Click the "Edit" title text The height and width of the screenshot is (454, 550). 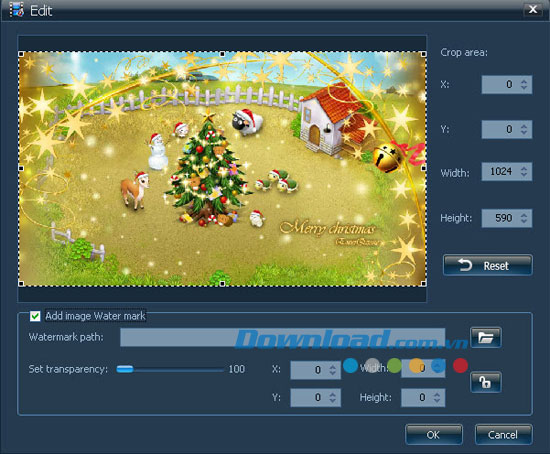click(x=41, y=11)
